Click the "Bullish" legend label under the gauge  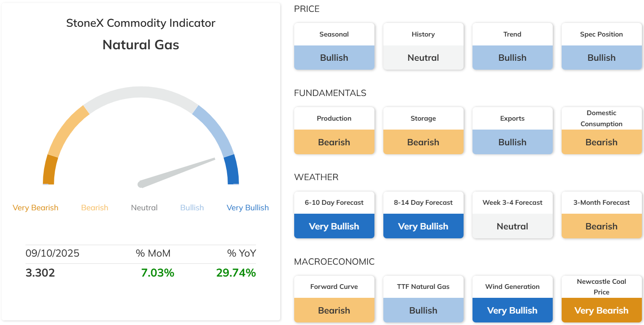tap(192, 208)
